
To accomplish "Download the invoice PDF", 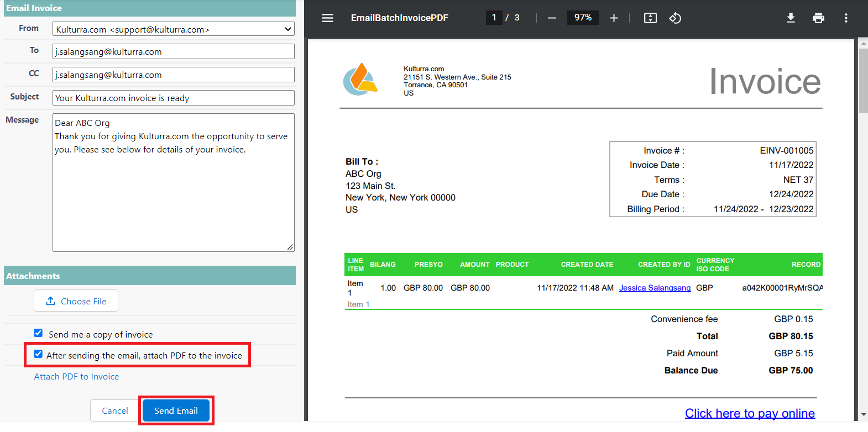I will click(791, 18).
